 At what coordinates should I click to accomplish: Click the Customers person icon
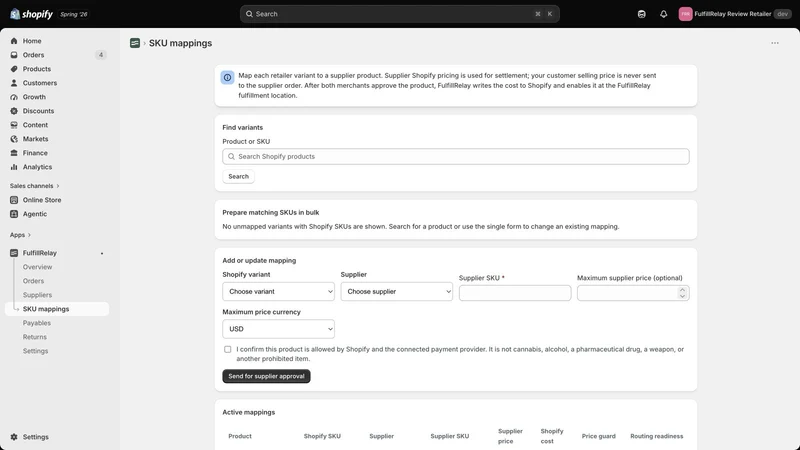click(14, 83)
